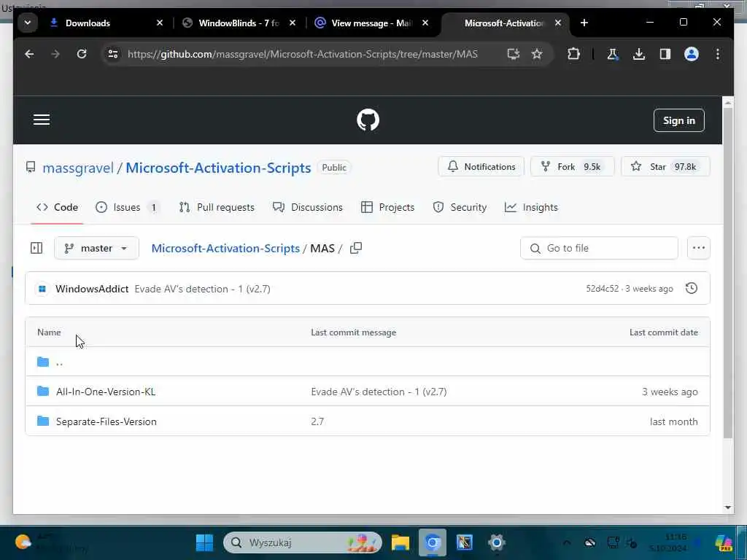Viewport: 747px width, 560px height.
Task: Star the repository
Action: tap(665, 167)
